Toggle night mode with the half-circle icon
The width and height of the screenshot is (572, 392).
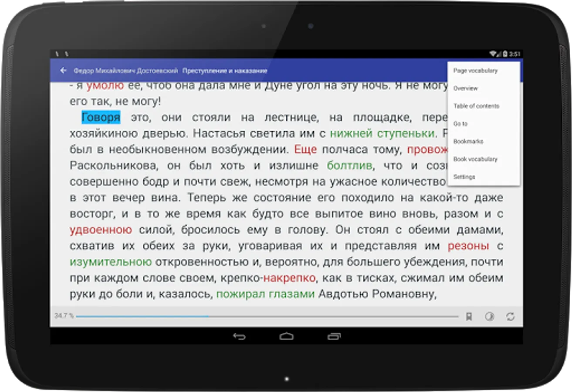pos(490,317)
